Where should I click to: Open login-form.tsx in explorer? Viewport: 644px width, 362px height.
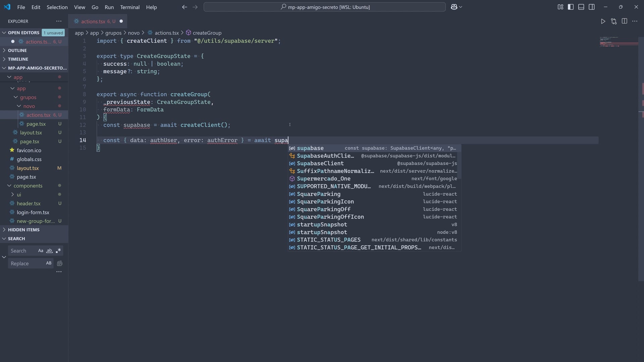(33, 212)
